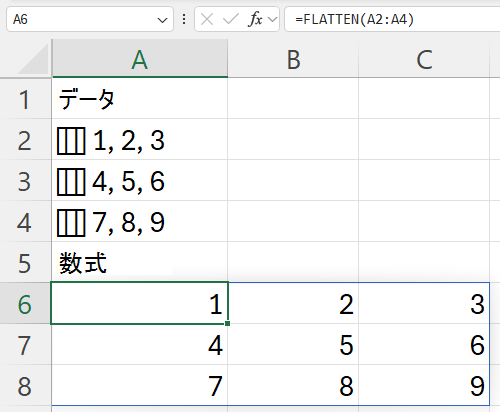Click cell A7 containing value 4

click(x=140, y=344)
